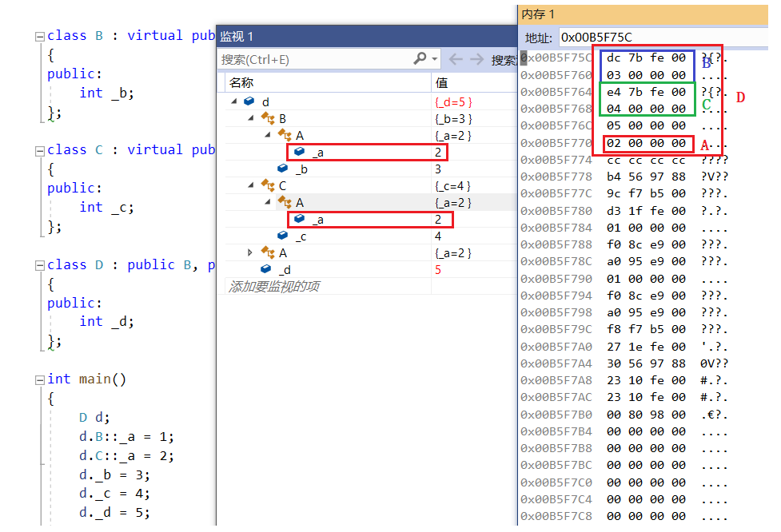Click the _a cube icon under C's A
The width and height of the screenshot is (781, 532).
[x=299, y=219]
